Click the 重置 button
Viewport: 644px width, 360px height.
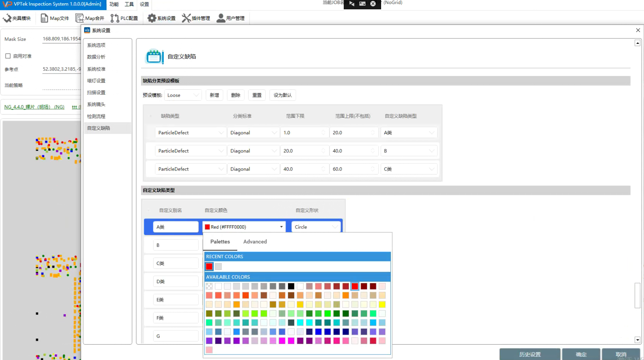[257, 95]
